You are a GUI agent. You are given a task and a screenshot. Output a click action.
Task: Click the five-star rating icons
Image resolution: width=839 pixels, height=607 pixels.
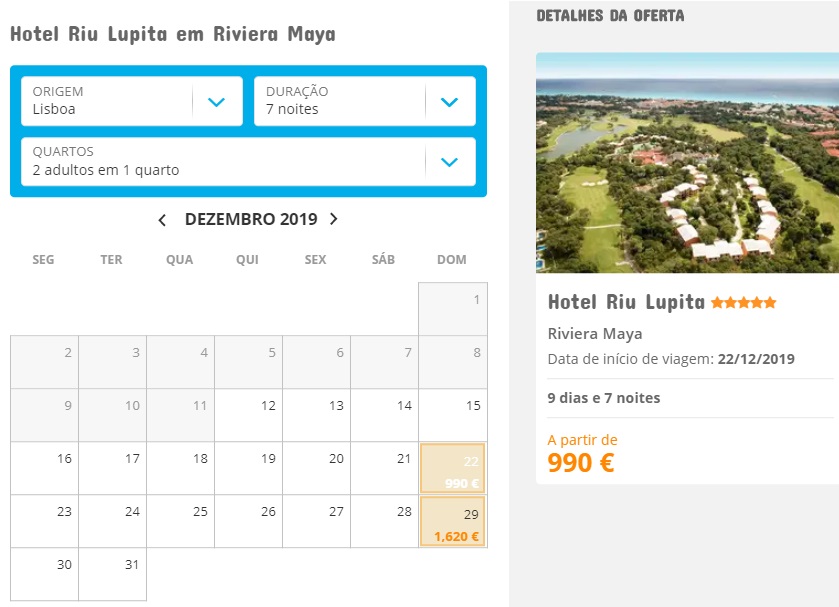click(743, 303)
